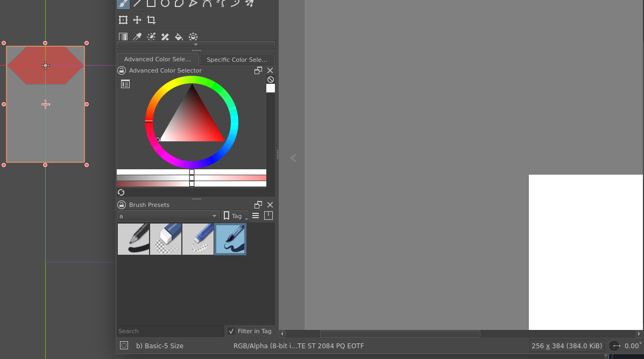Image resolution: width=644 pixels, height=359 pixels.
Task: Select the Color Sampler eyedropper tool
Action: click(x=137, y=37)
